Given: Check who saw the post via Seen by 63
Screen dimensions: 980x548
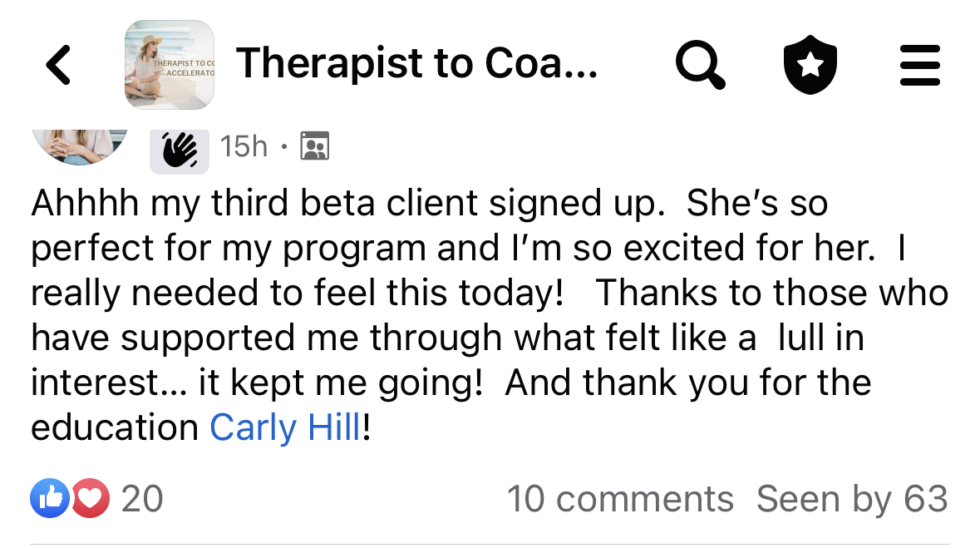Looking at the screenshot, I should (x=850, y=498).
